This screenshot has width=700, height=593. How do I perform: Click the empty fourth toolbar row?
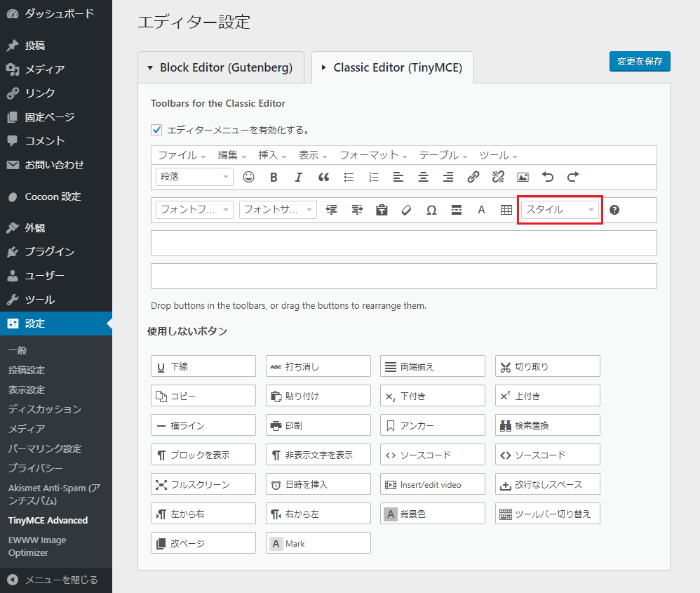403,276
